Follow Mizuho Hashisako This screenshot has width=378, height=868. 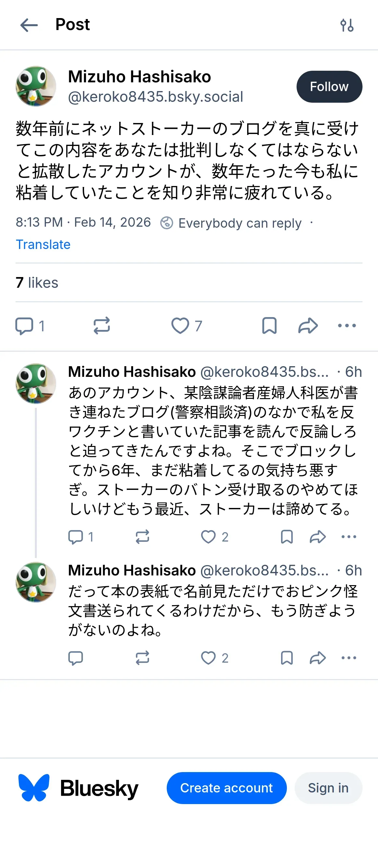tap(329, 87)
